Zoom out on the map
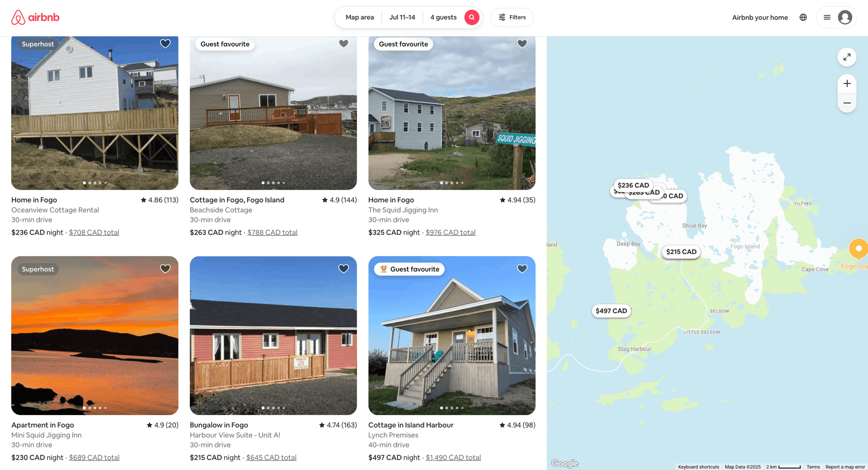The width and height of the screenshot is (868, 470). coord(847,103)
